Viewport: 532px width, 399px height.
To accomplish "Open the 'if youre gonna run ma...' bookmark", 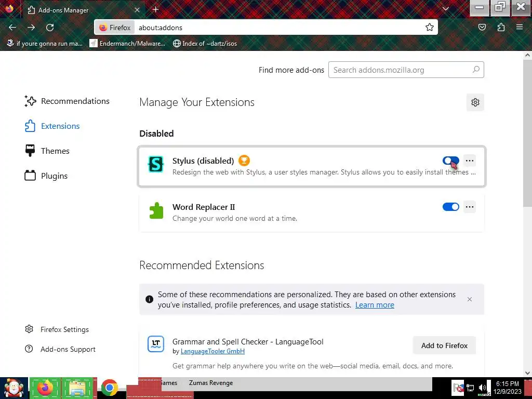I will 45,44.
